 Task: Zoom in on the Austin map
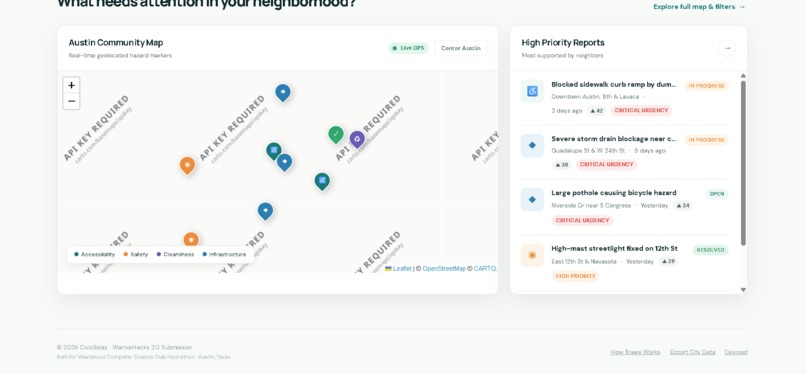[71, 85]
